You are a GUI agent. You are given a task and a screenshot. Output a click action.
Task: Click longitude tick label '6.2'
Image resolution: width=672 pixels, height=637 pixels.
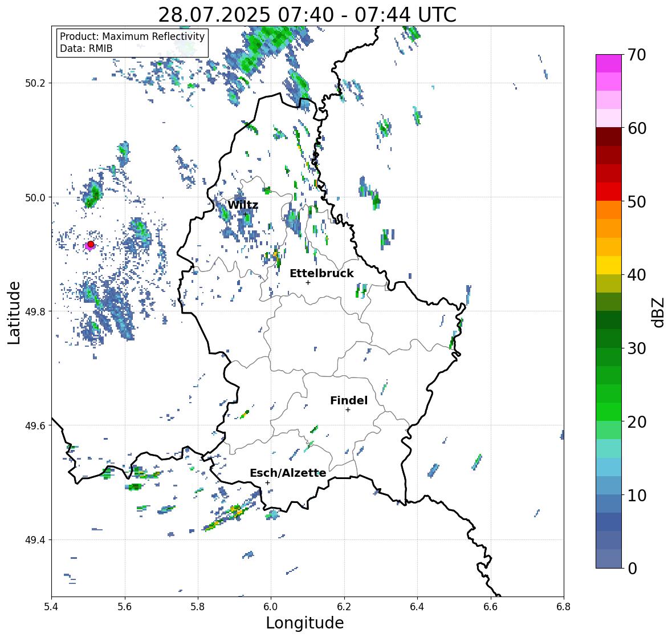click(x=344, y=607)
